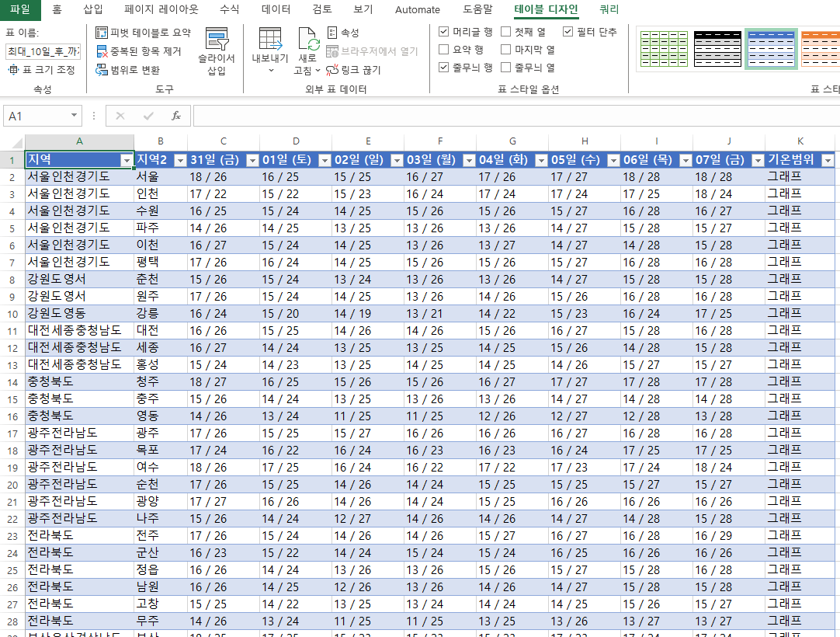840x637 pixels.
Task: Open the 31일 (금) filter dropdown
Action: pos(252,160)
